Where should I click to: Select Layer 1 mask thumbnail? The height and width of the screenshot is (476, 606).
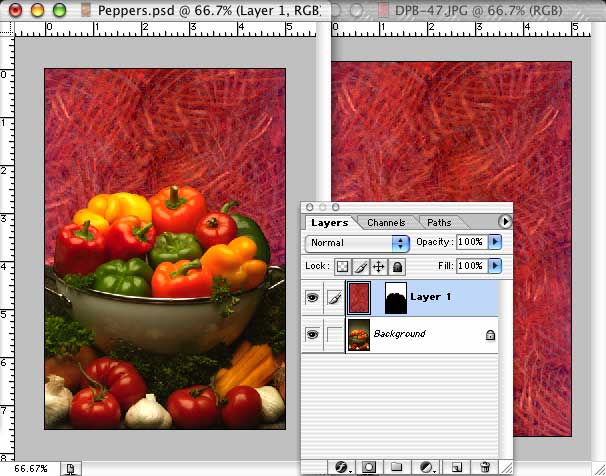396,298
